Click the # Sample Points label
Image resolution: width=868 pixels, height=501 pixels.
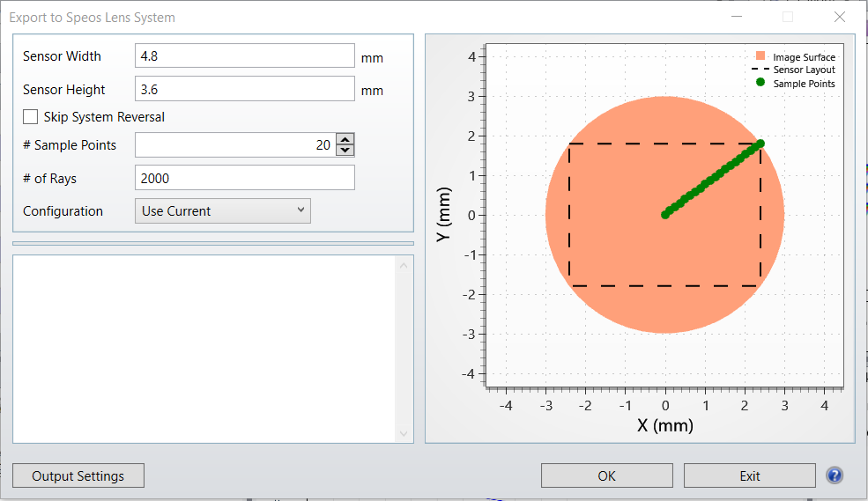(x=70, y=145)
